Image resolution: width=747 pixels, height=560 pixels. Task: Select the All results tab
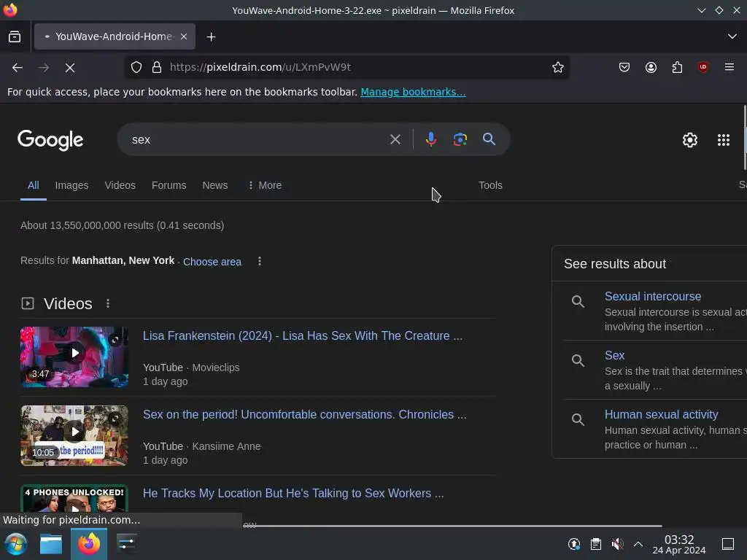pyautogui.click(x=34, y=185)
